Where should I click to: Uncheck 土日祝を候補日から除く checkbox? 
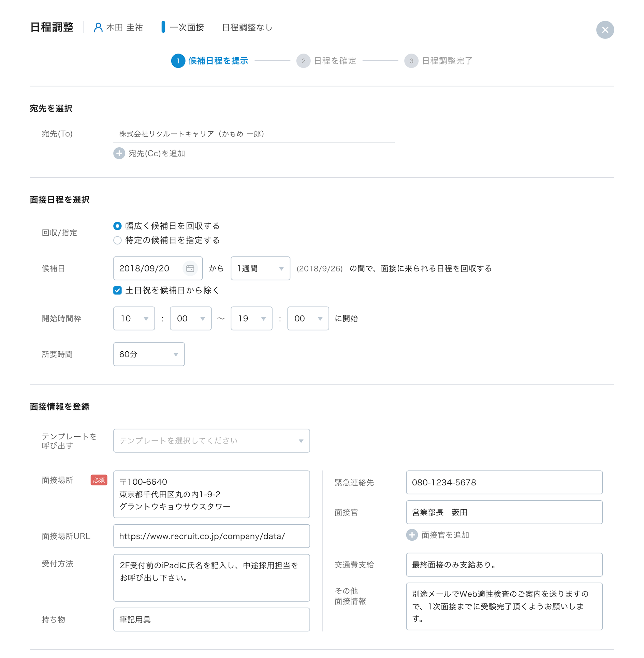(x=117, y=290)
